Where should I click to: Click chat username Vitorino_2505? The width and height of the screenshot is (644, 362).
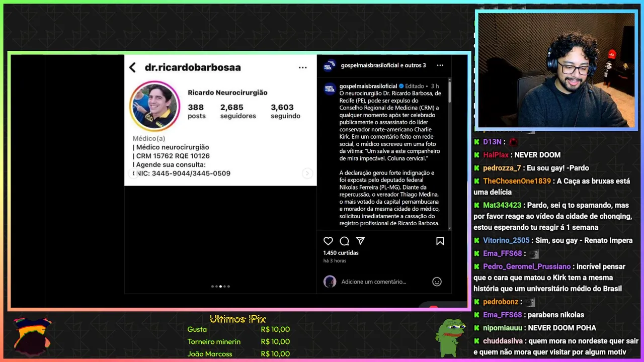point(506,240)
